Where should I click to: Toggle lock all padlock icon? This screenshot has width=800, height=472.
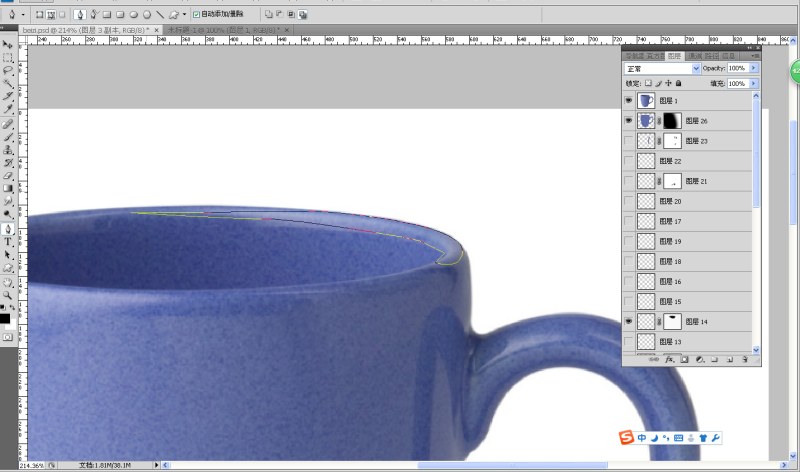coord(679,83)
